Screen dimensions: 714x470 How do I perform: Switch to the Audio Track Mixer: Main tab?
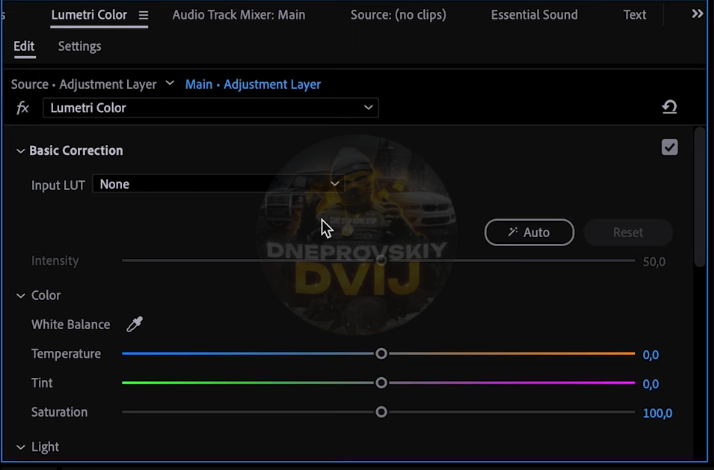pyautogui.click(x=239, y=15)
